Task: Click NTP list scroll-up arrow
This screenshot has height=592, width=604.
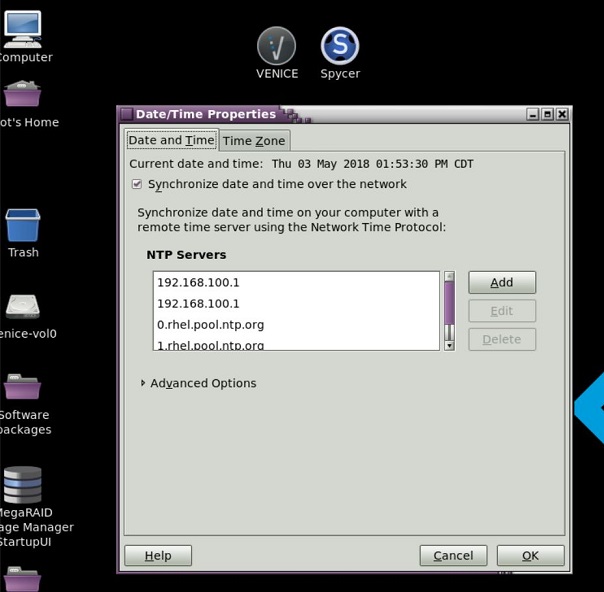Action: (x=449, y=276)
